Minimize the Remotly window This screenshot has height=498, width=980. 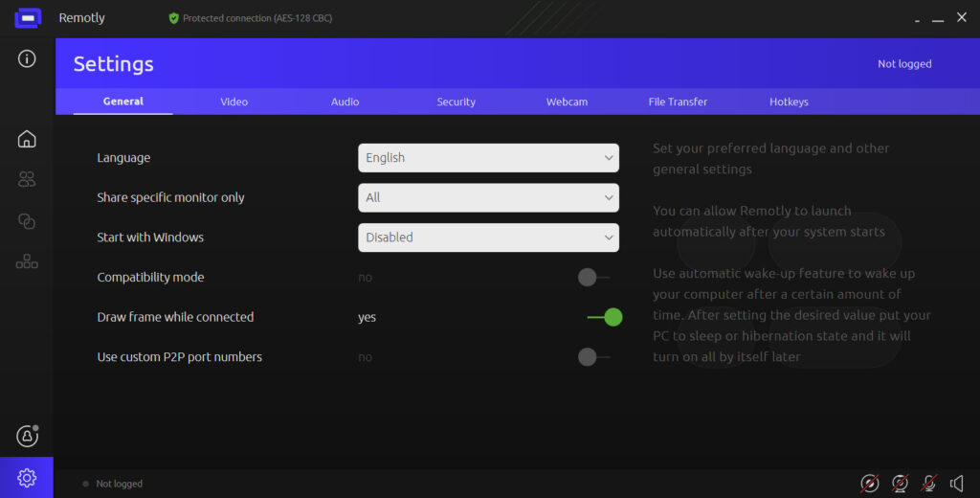[938, 21]
